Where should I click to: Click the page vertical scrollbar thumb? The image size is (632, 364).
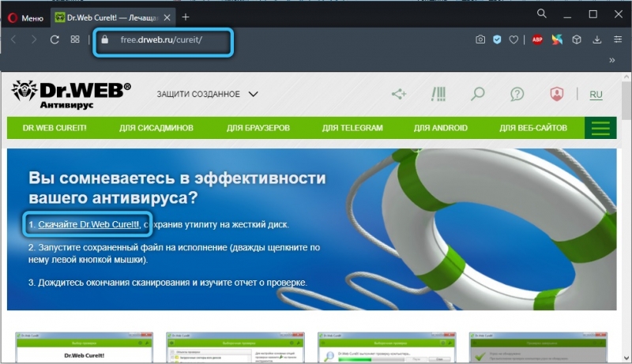[626, 100]
